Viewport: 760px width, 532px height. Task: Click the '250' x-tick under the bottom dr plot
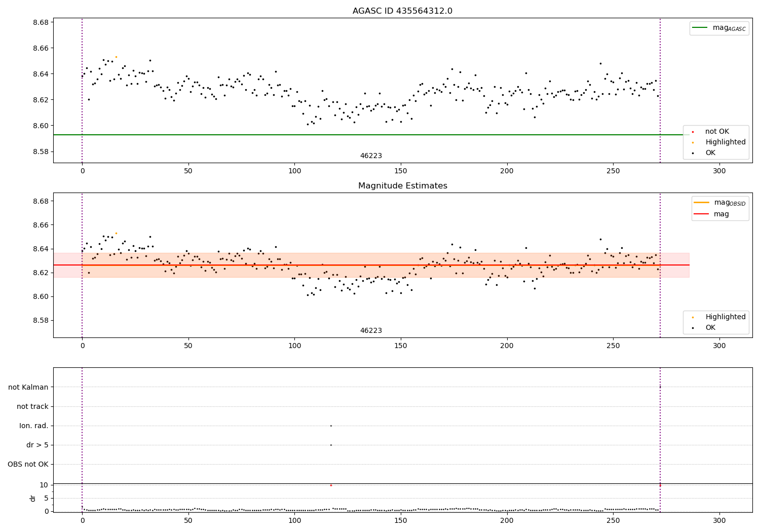click(613, 520)
